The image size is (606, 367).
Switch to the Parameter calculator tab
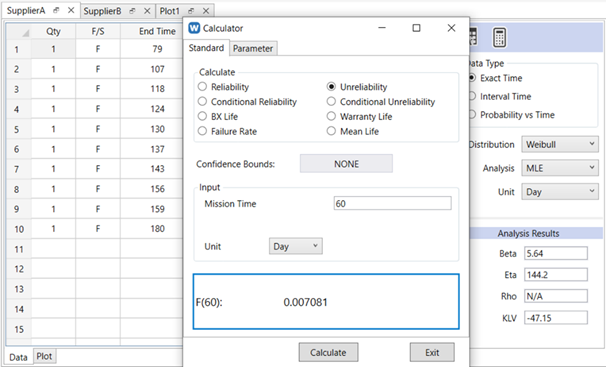click(253, 49)
